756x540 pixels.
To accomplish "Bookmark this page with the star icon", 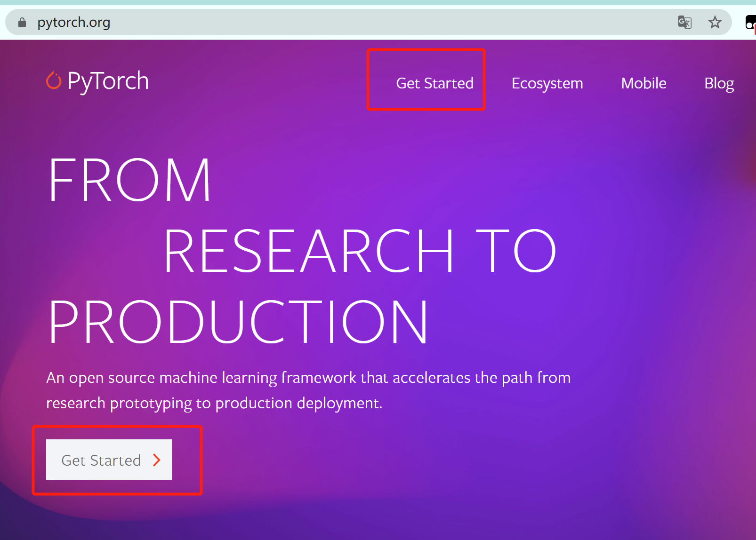I will point(715,22).
